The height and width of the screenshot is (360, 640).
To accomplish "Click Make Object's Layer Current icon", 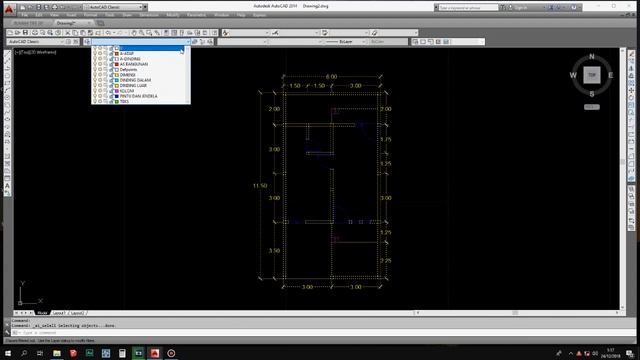I will click(195, 42).
